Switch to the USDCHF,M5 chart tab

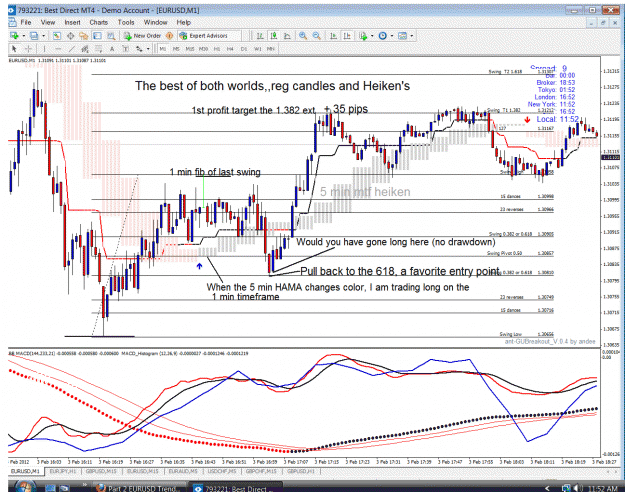click(222, 471)
